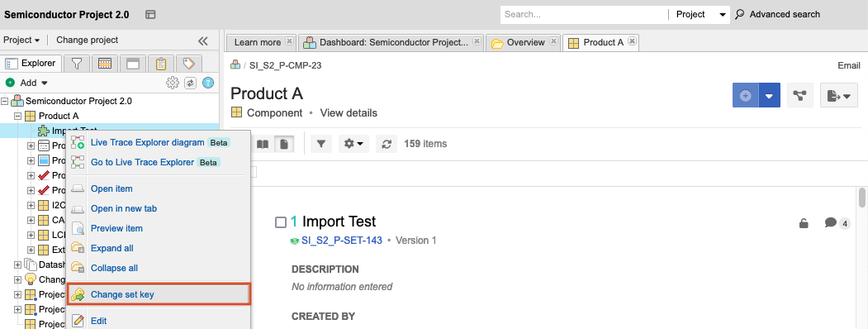Click the Change project link
Screen dimensions: 868x329
click(87, 40)
